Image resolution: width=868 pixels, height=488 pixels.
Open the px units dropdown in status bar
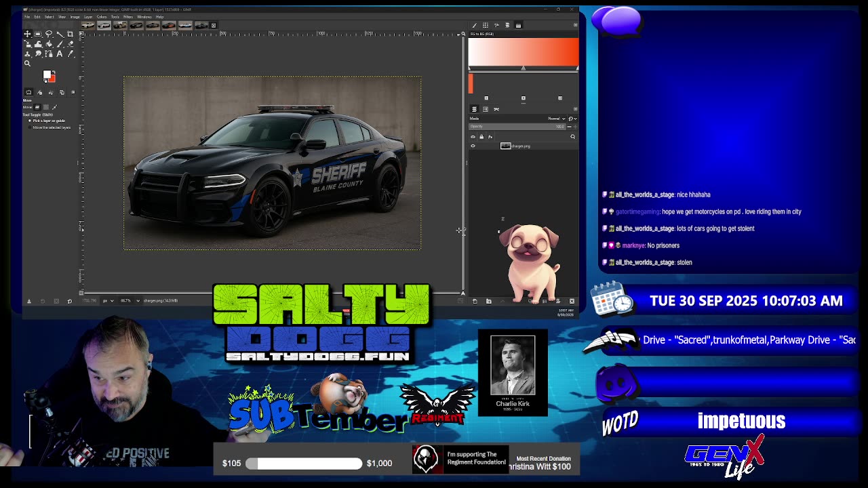tap(107, 300)
